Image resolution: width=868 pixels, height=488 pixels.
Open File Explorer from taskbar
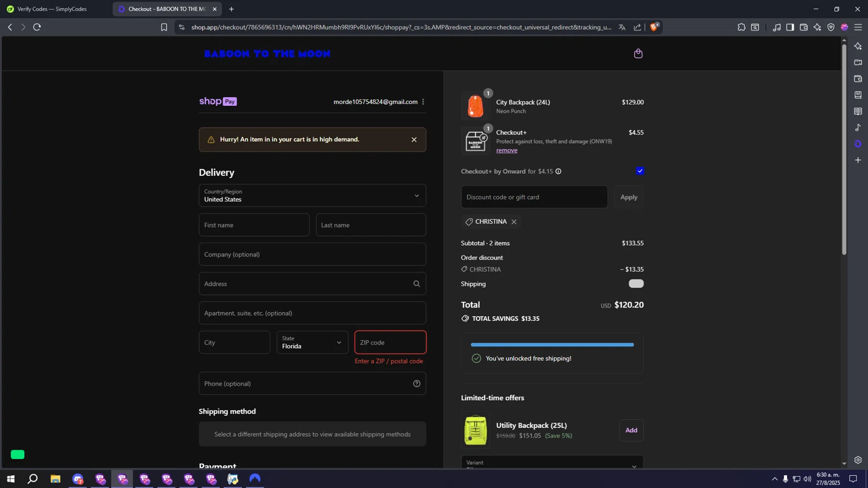click(x=56, y=479)
